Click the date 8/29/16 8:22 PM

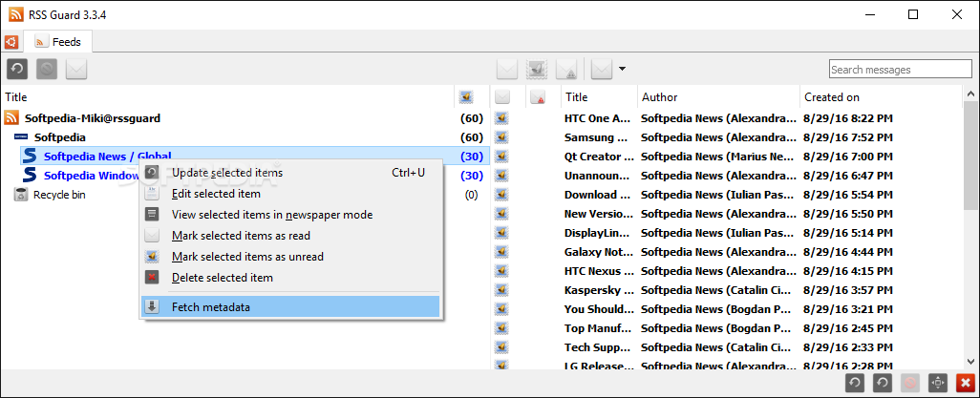coord(849,118)
